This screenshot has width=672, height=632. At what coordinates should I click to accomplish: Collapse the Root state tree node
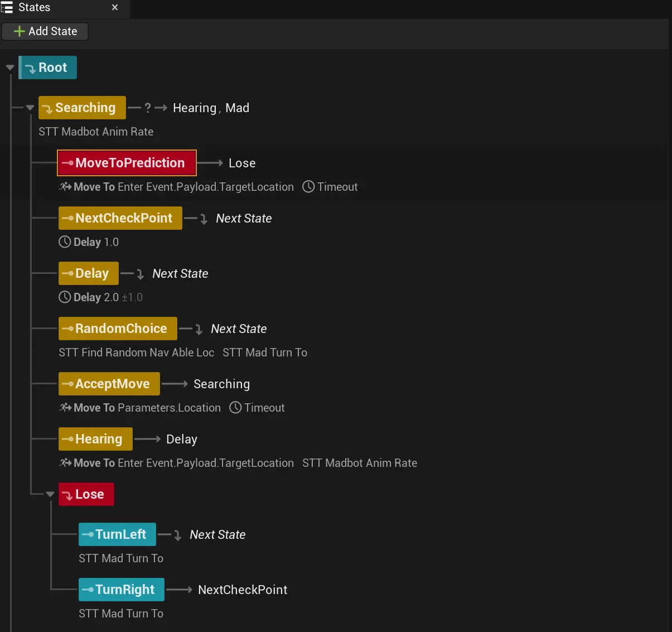click(x=9, y=67)
